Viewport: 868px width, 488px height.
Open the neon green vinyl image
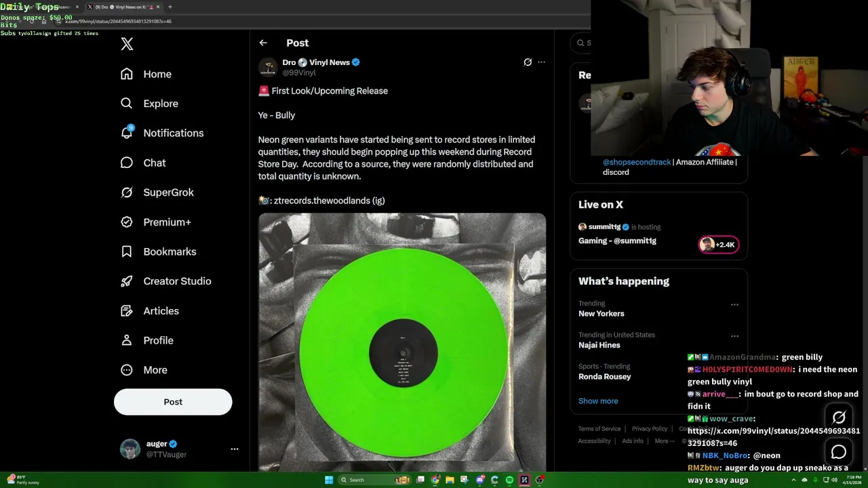pos(402,342)
